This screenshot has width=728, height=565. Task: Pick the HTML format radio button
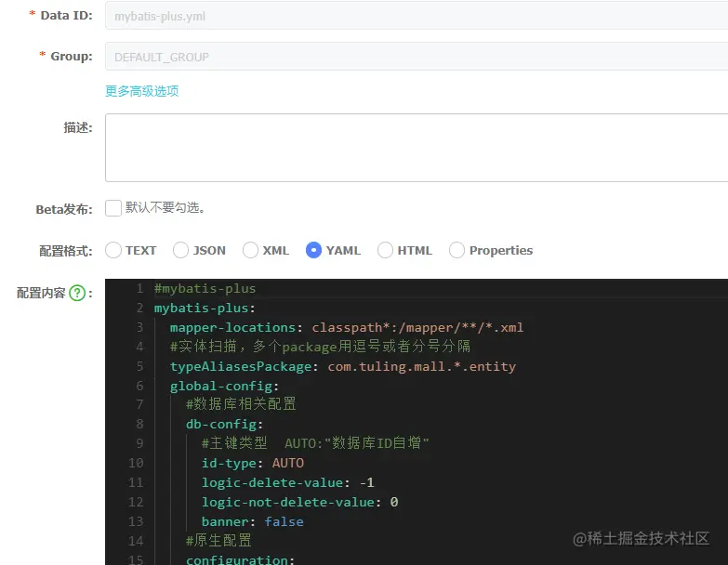[x=385, y=250]
